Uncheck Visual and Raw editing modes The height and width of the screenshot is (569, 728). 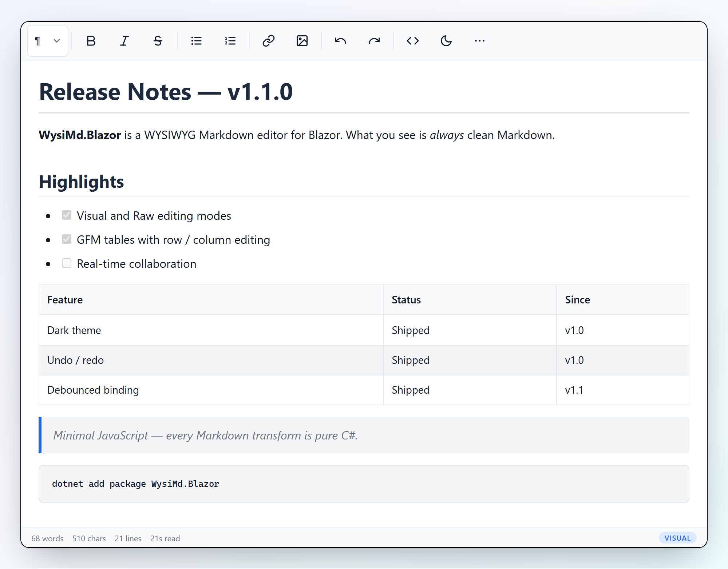click(67, 215)
